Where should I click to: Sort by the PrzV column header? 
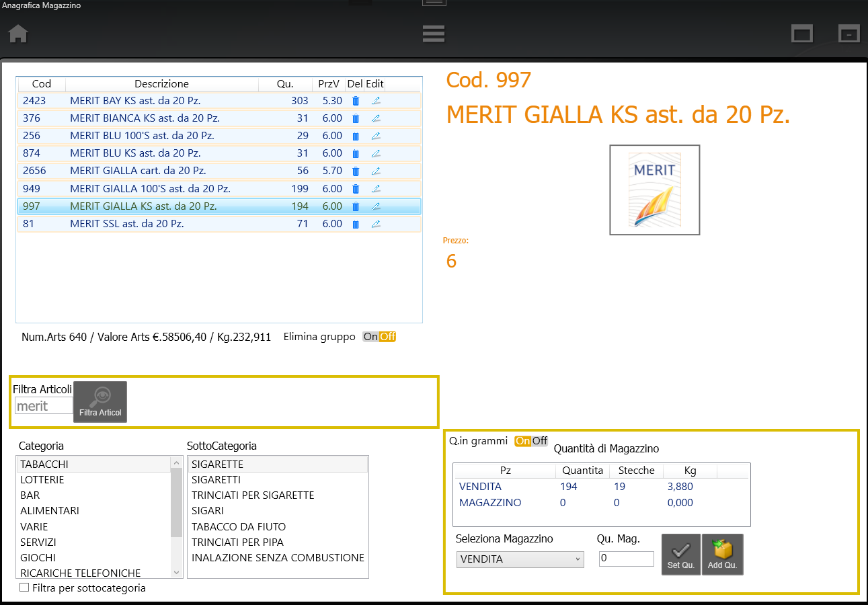click(329, 84)
